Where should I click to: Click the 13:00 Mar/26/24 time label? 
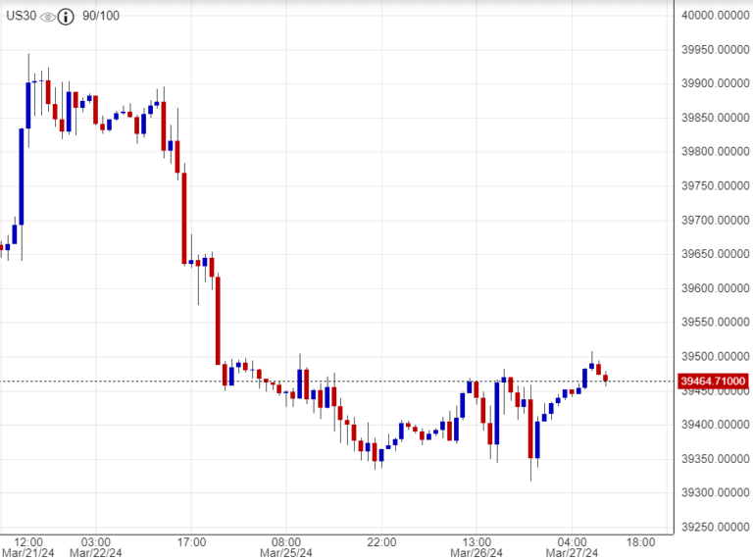(x=477, y=546)
